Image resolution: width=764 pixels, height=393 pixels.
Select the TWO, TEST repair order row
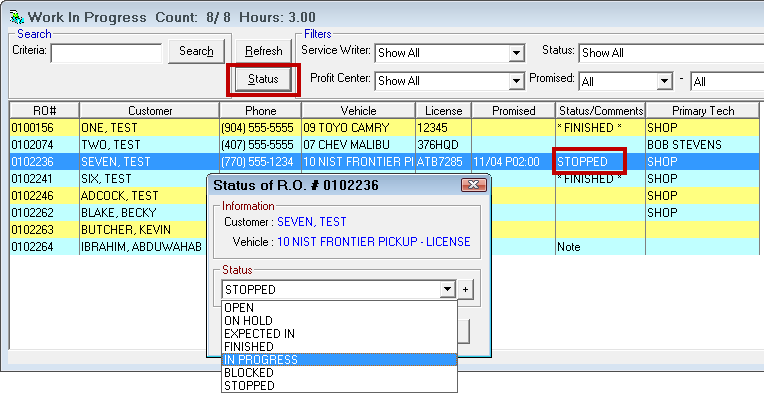[x=385, y=145]
